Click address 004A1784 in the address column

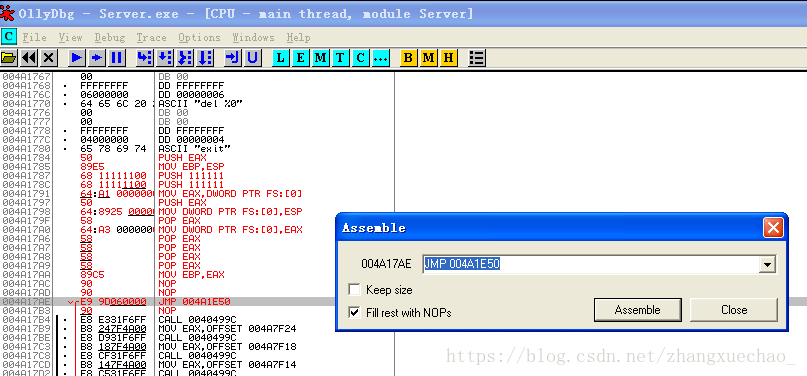[26, 157]
